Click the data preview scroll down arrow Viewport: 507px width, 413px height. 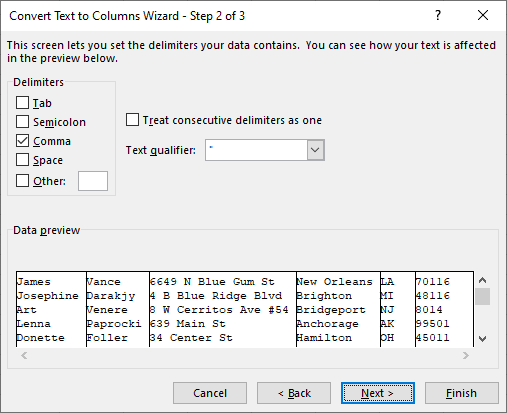point(482,339)
